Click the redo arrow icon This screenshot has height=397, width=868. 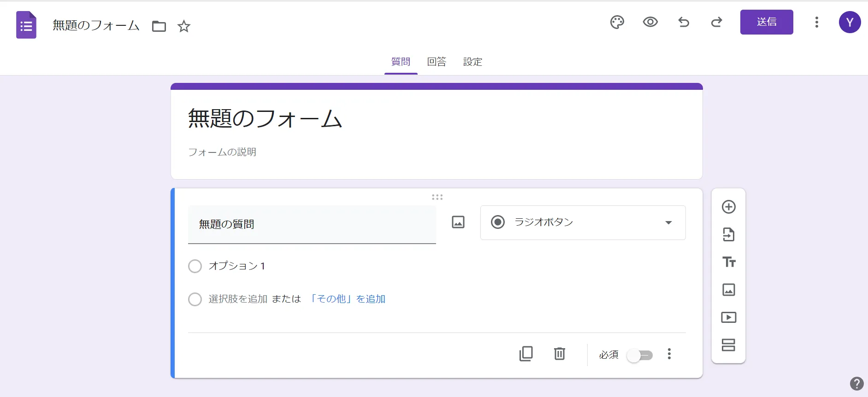click(716, 22)
